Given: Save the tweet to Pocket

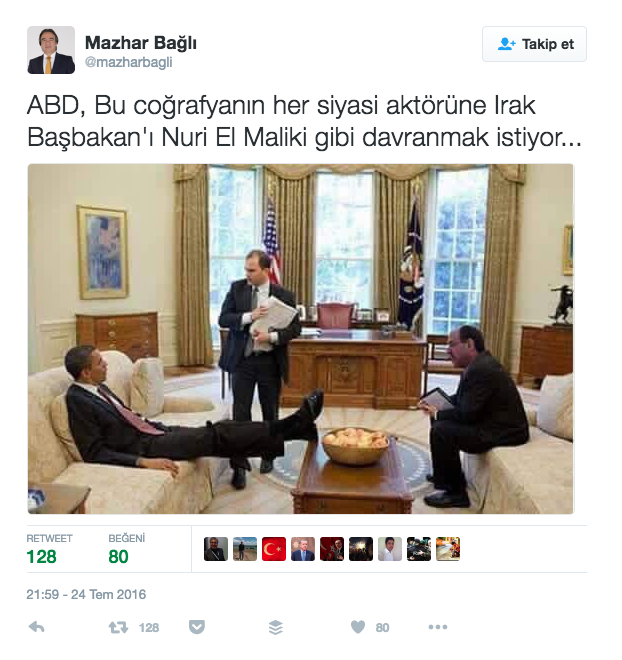Looking at the screenshot, I should tap(197, 627).
